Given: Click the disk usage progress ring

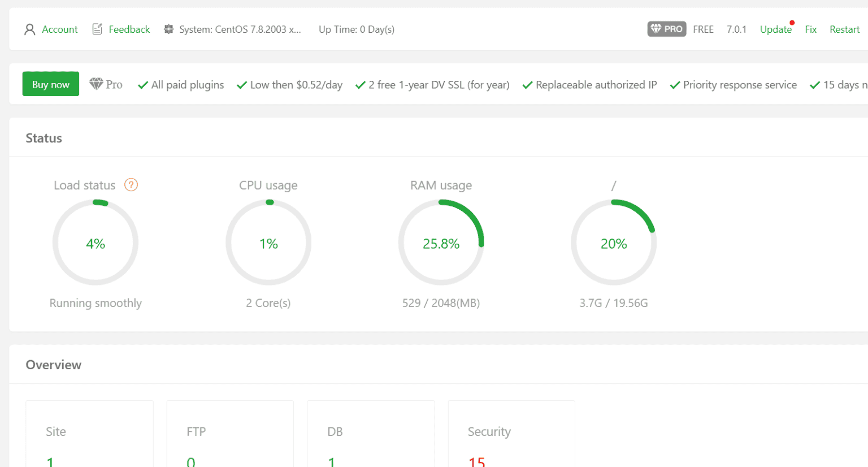Looking at the screenshot, I should point(614,243).
